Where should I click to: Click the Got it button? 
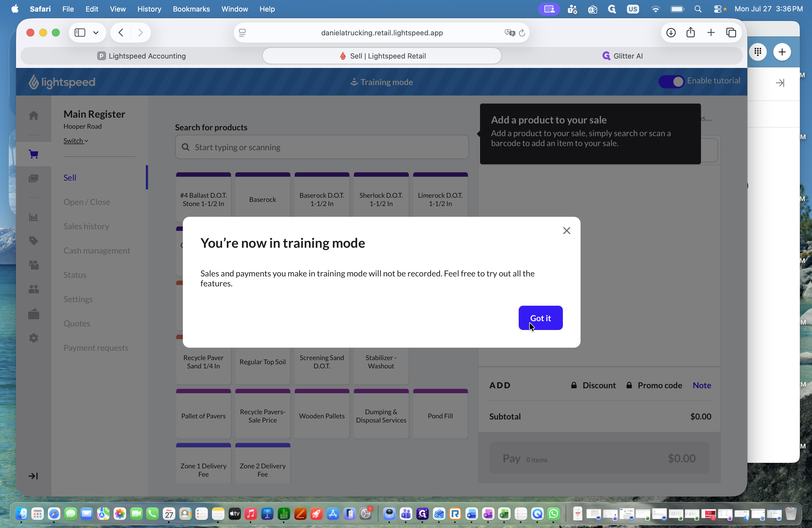pos(541,318)
